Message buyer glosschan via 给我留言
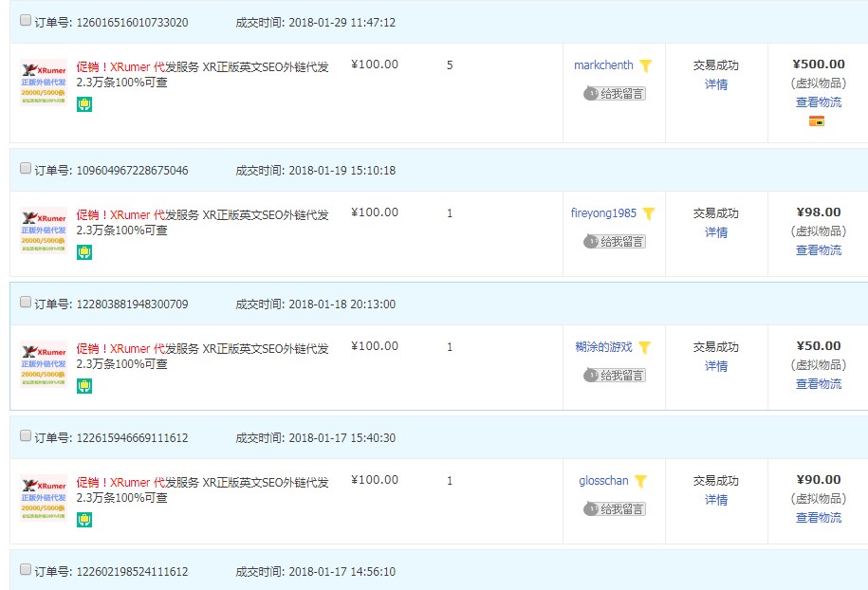The width and height of the screenshot is (868, 590). [615, 509]
